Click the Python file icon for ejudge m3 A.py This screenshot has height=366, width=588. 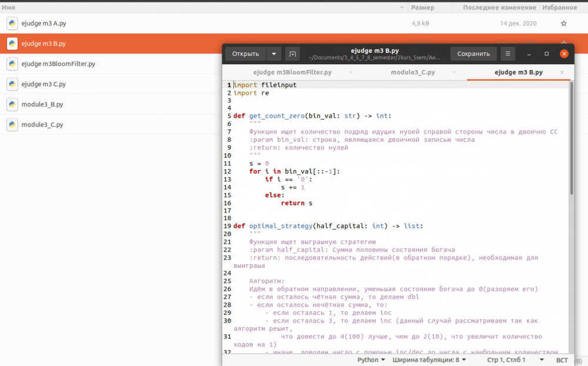[x=12, y=24]
